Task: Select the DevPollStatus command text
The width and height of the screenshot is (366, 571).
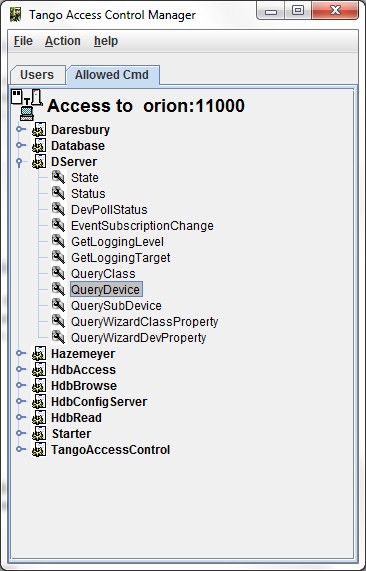Action: tap(109, 210)
